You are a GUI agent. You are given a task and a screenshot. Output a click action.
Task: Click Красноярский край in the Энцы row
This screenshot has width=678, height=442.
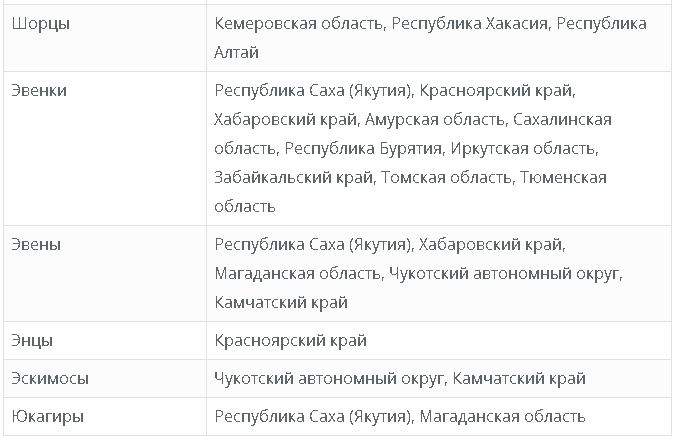[290, 341]
